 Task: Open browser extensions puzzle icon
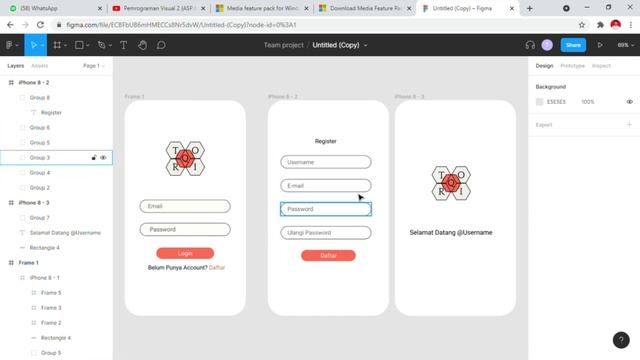600,25
